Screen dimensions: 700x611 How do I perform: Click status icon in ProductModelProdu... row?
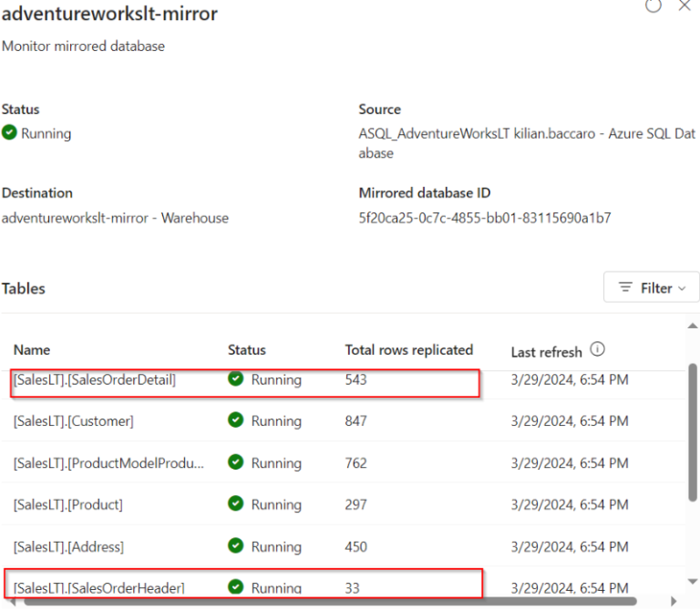(x=236, y=461)
